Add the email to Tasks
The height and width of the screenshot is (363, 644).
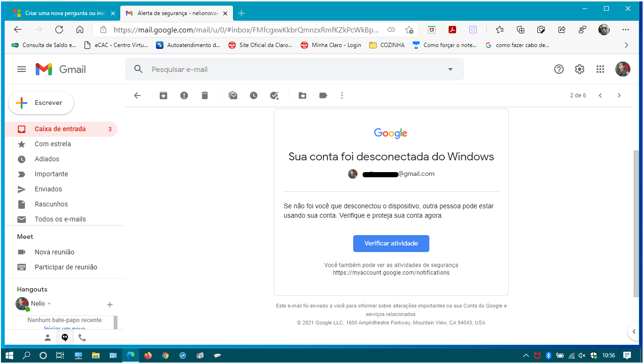(274, 95)
